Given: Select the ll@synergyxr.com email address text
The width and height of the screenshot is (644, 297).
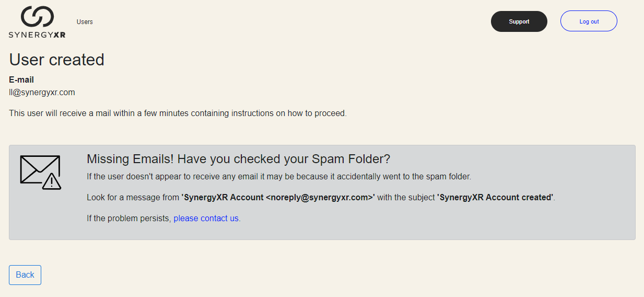Looking at the screenshot, I should click(42, 93).
